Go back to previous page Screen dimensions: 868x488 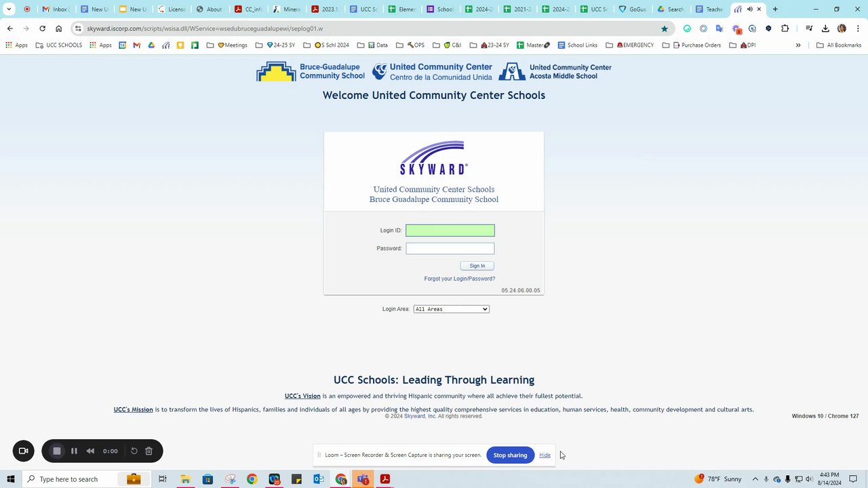pyautogui.click(x=9, y=28)
